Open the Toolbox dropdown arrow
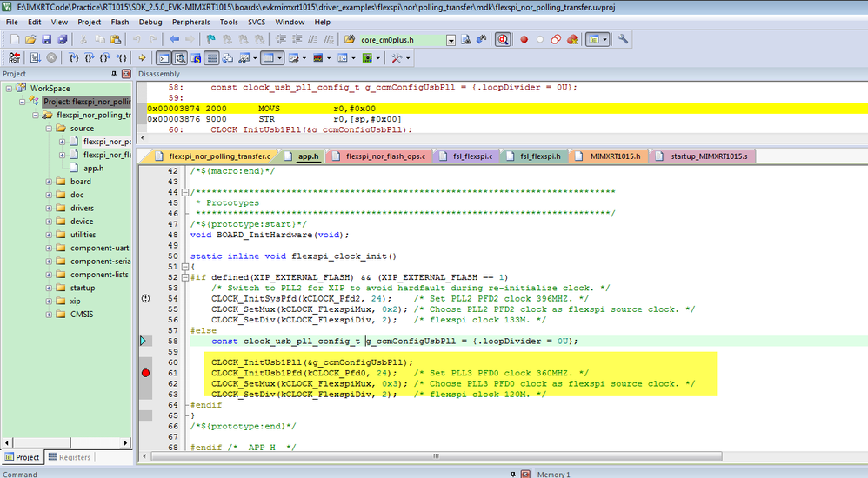Viewport: 868px width, 478px height. pos(408,58)
